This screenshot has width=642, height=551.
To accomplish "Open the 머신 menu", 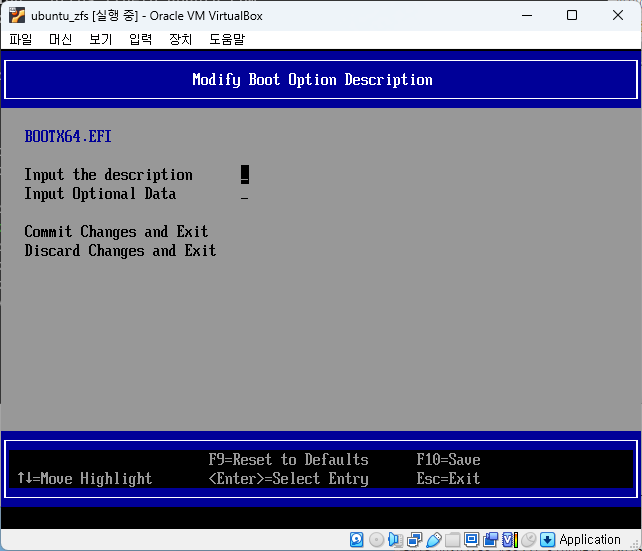I will tap(60, 39).
